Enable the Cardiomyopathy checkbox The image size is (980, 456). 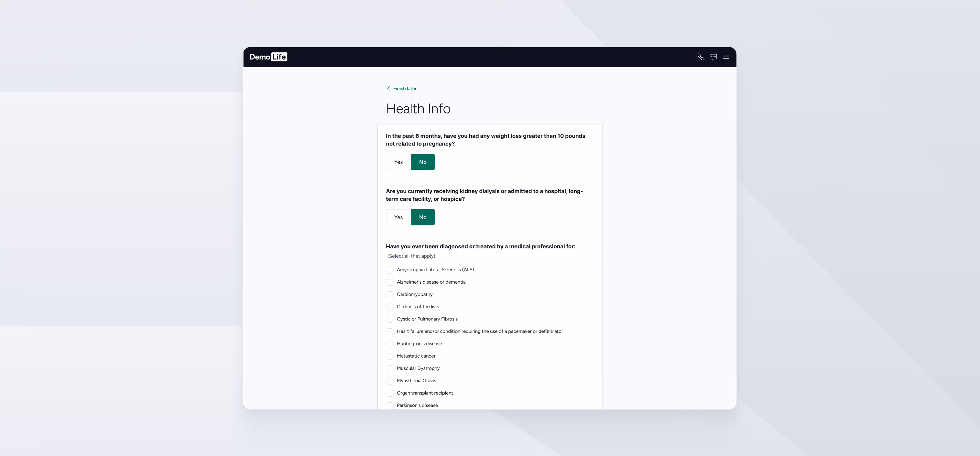click(x=390, y=295)
